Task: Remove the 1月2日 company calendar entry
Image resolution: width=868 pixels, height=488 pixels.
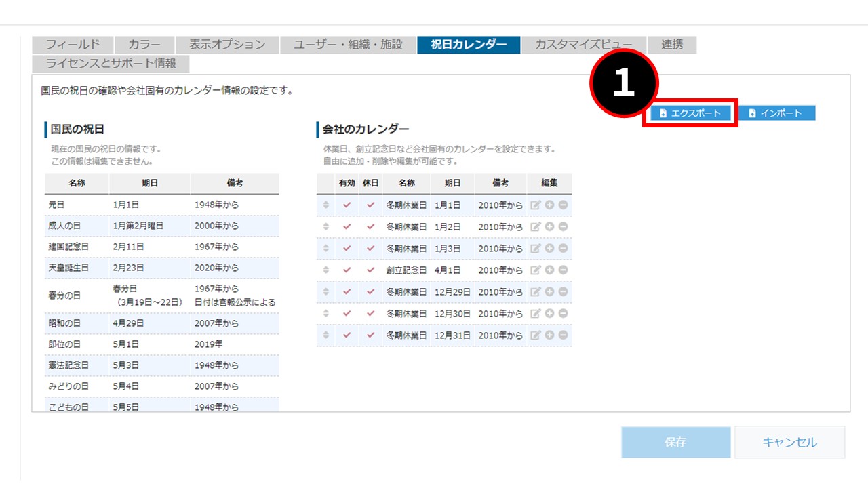Action: 563,227
